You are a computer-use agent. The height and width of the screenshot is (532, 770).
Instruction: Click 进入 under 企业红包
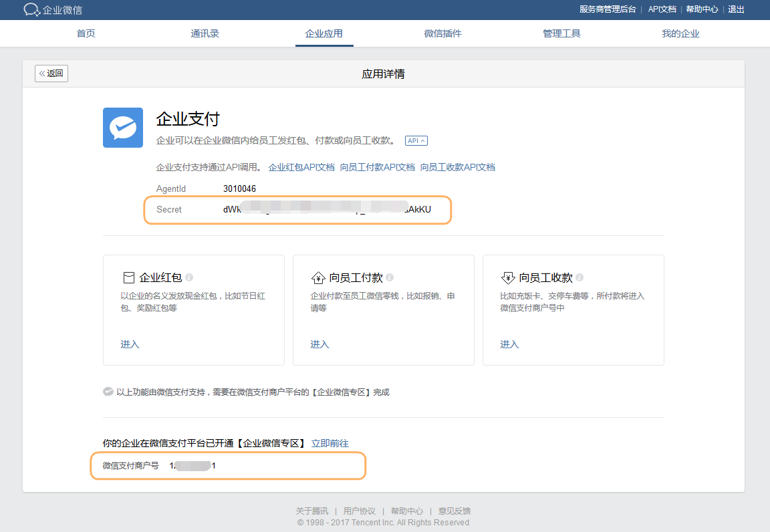pos(130,344)
